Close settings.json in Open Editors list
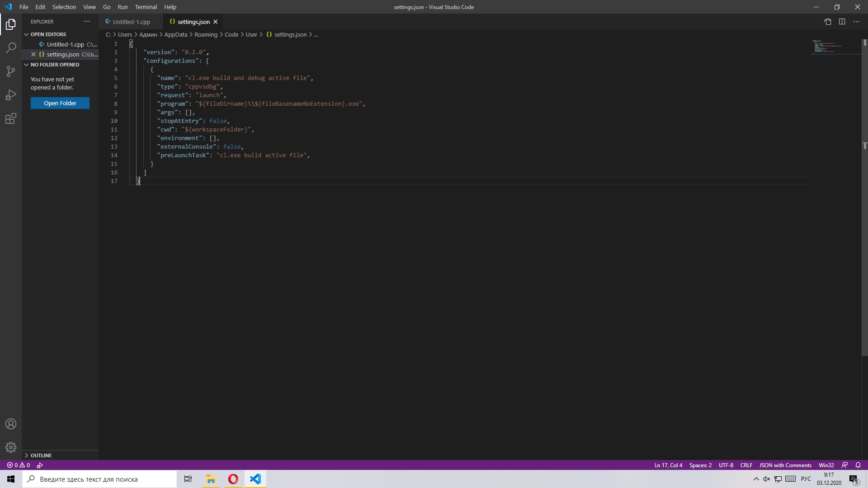Viewport: 868px width, 488px height. click(33, 54)
